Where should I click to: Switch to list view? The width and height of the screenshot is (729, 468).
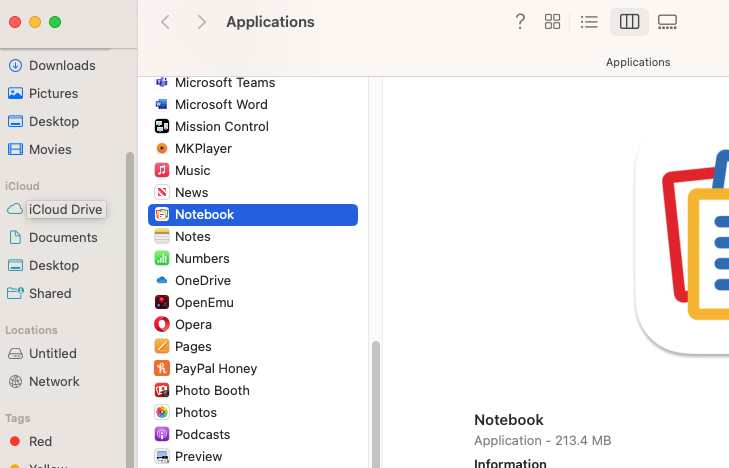pyautogui.click(x=589, y=21)
